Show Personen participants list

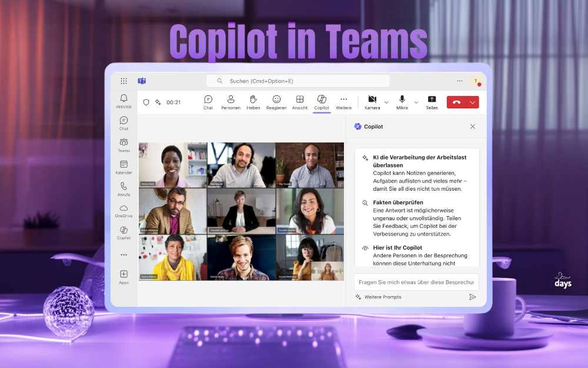230,102
